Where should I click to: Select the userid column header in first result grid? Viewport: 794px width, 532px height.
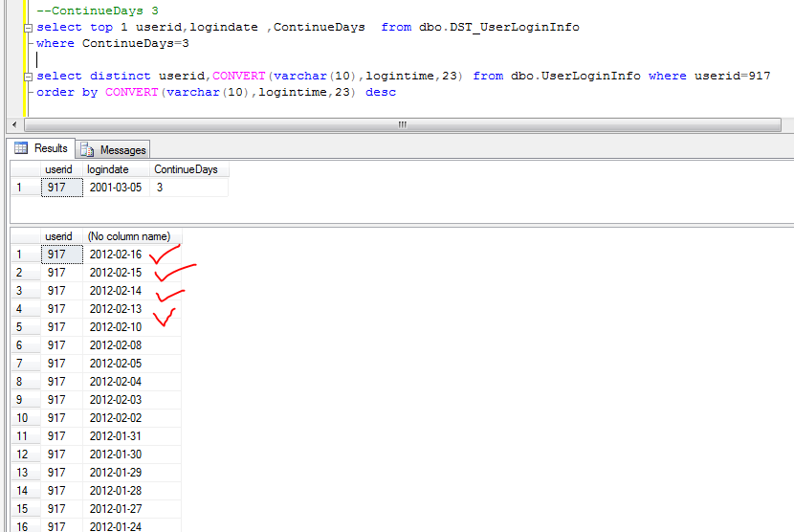tap(62, 169)
